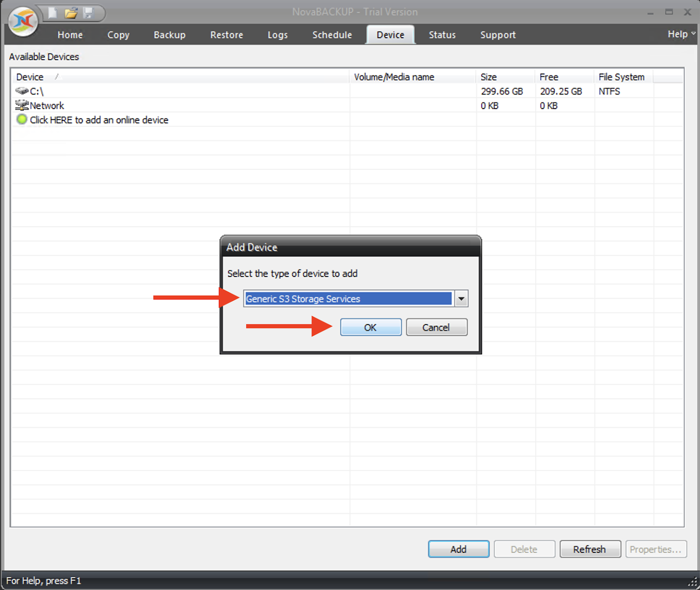Open the Backup tab

(170, 35)
